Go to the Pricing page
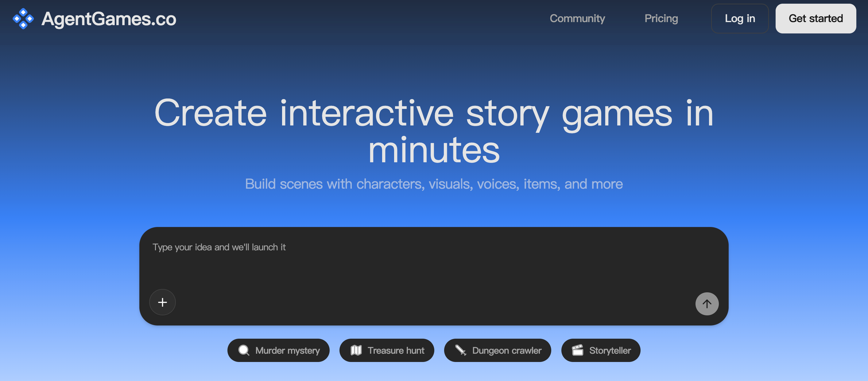 coord(661,18)
